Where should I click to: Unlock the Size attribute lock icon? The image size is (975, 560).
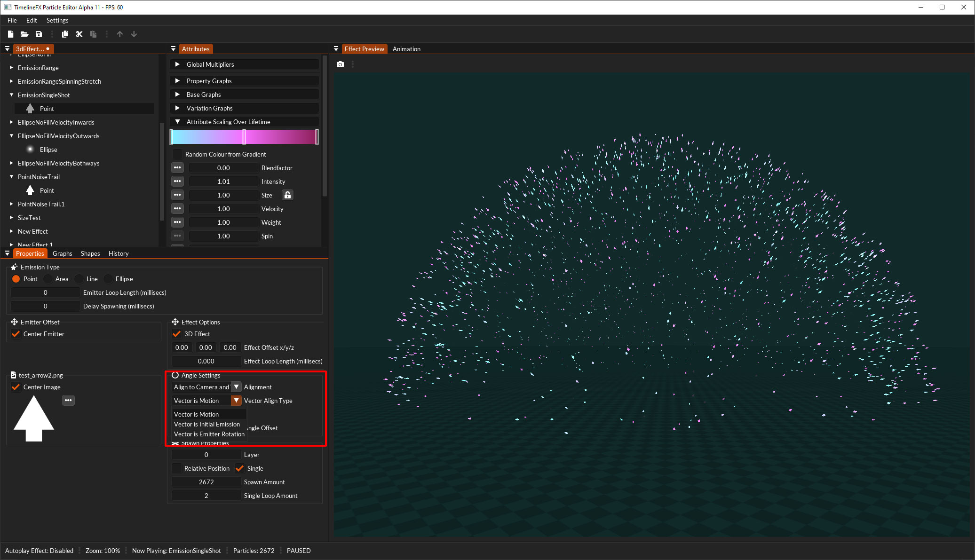(287, 195)
